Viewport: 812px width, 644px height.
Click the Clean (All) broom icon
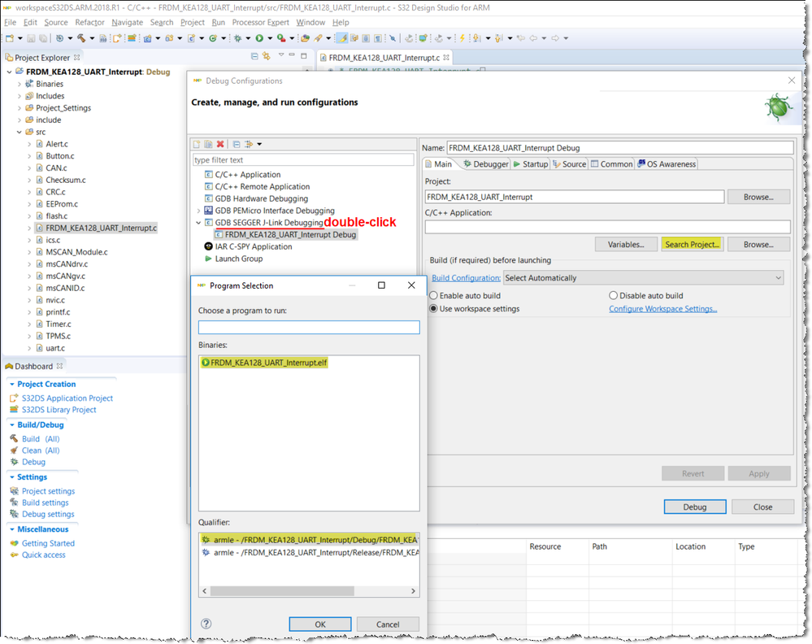click(x=14, y=450)
